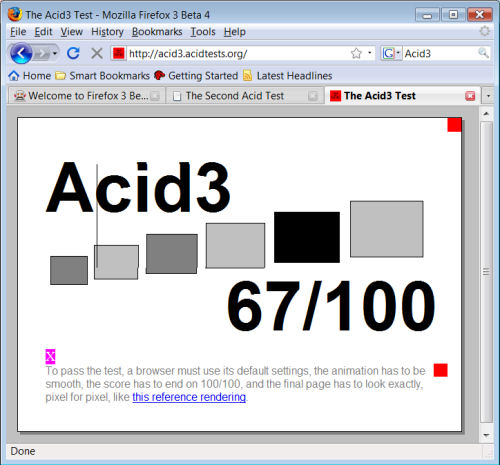Open the Bookmarks menu

coord(157,32)
